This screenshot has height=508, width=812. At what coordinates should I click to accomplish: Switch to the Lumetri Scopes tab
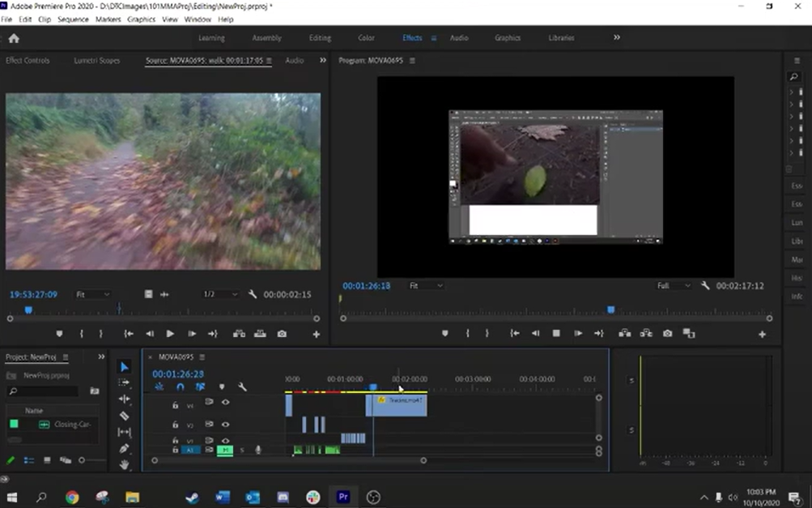[x=96, y=61]
